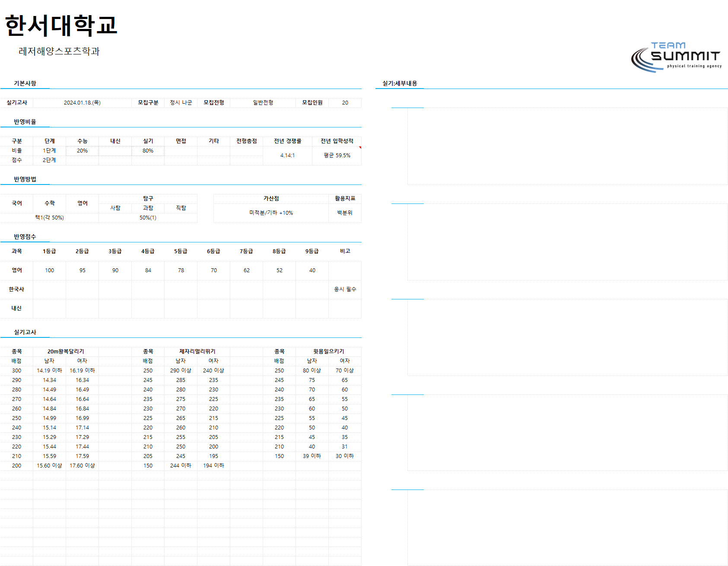This screenshot has height=566, width=728.
Task: Click the 정시 나군 cell
Action: (x=181, y=102)
